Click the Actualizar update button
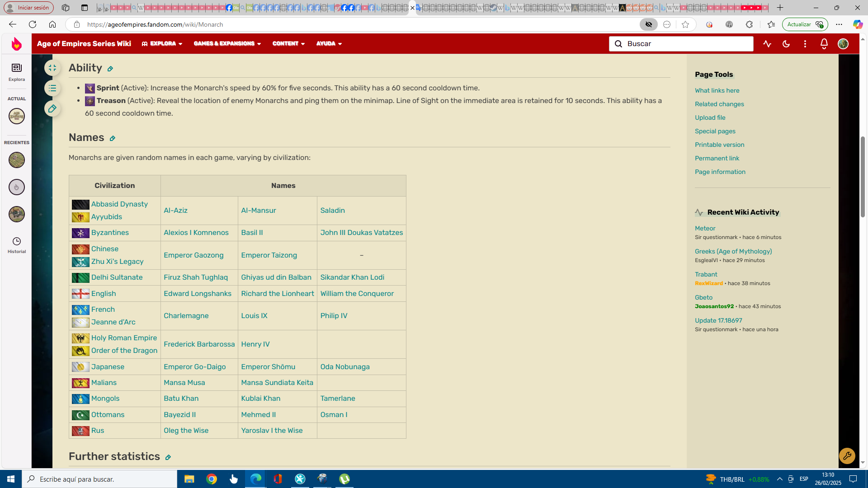The width and height of the screenshot is (868, 488). (805, 24)
